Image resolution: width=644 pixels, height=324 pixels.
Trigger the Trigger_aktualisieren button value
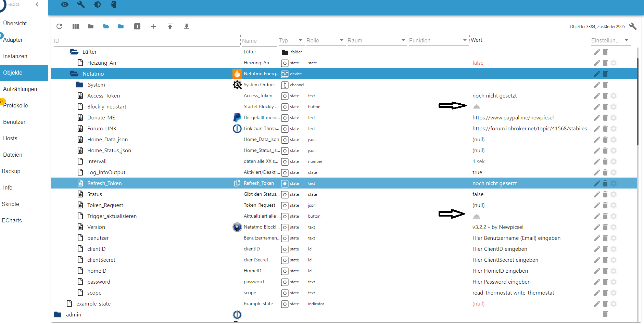(x=476, y=216)
